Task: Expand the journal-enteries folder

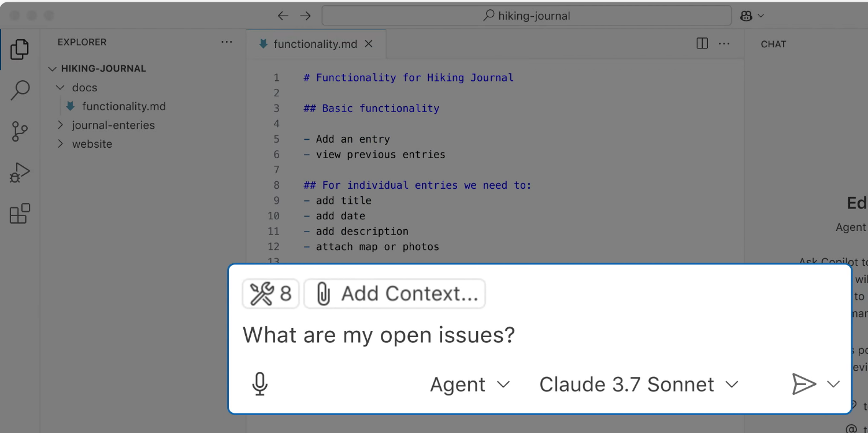Action: [113, 125]
